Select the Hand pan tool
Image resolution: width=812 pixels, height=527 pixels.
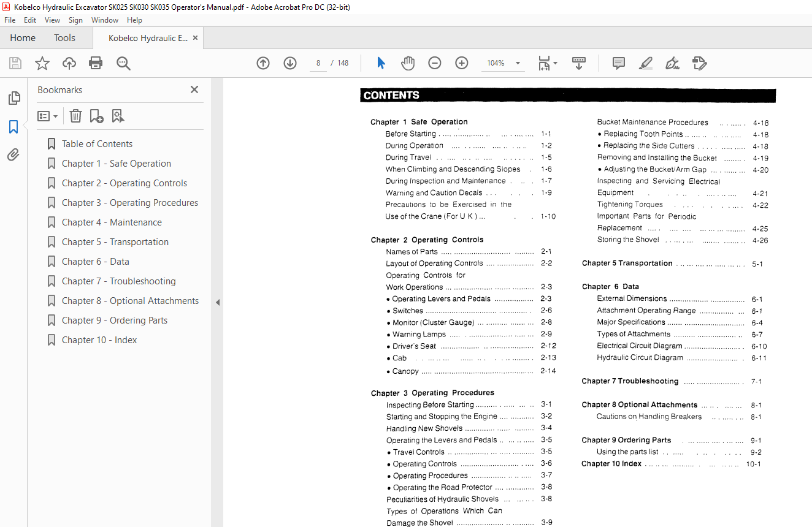click(408, 63)
